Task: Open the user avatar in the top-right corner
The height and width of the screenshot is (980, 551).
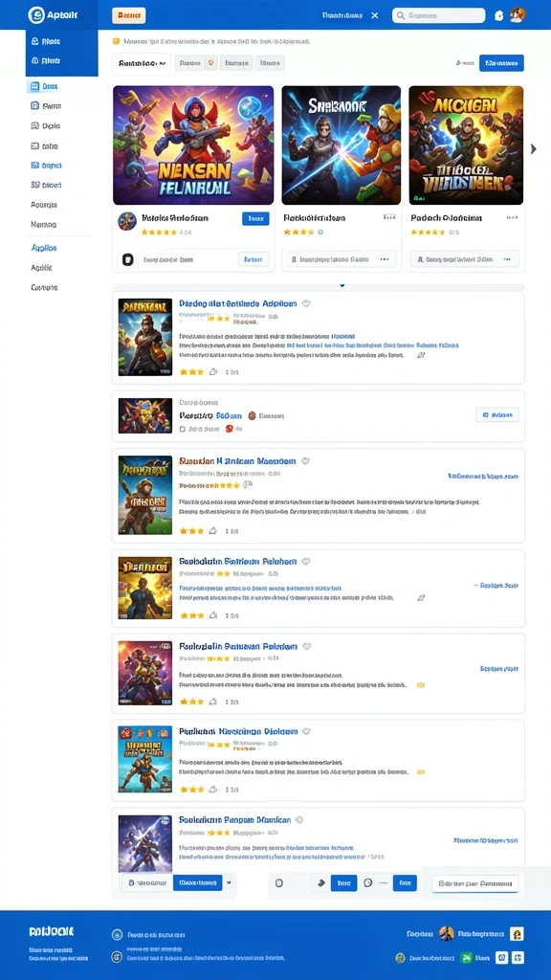Action: [518, 15]
